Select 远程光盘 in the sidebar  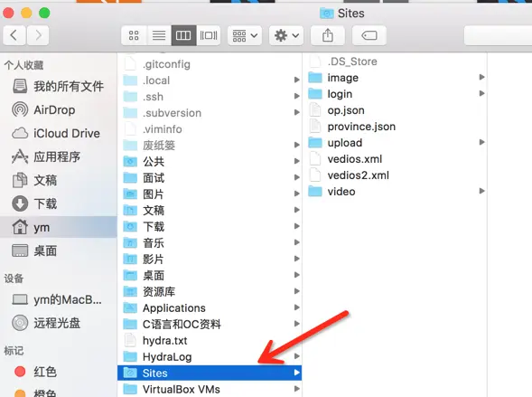[x=58, y=323]
